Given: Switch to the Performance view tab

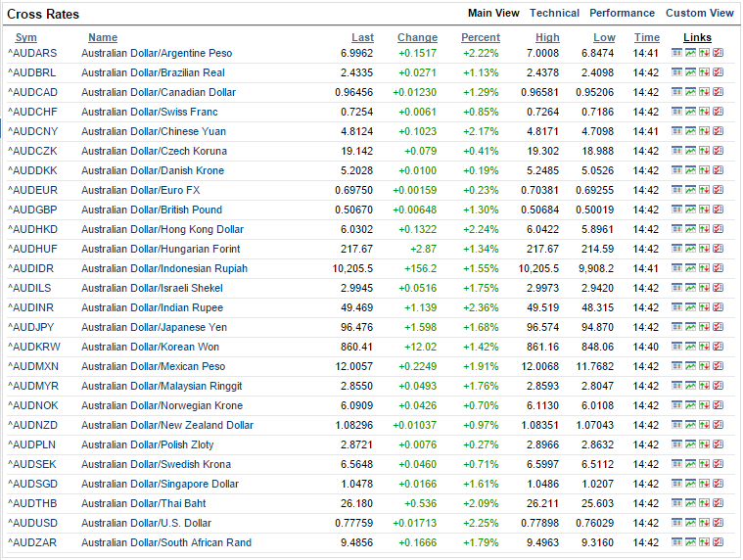Looking at the screenshot, I should coord(622,14).
